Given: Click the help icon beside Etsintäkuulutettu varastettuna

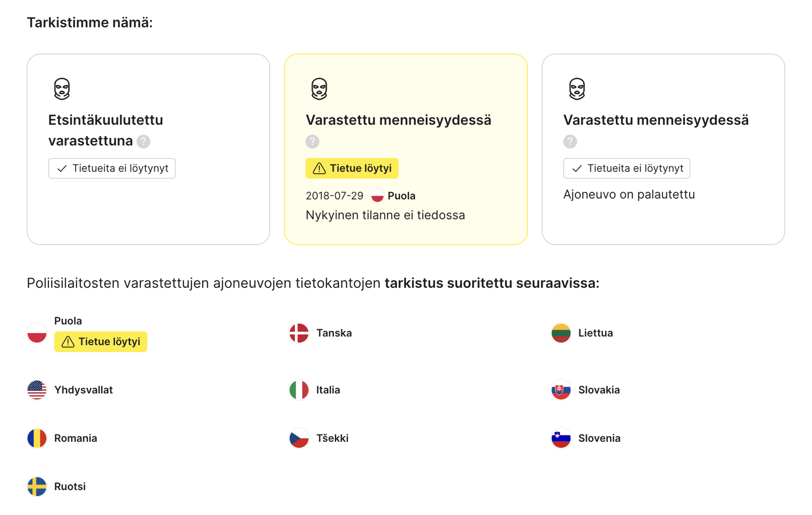Looking at the screenshot, I should [x=143, y=141].
